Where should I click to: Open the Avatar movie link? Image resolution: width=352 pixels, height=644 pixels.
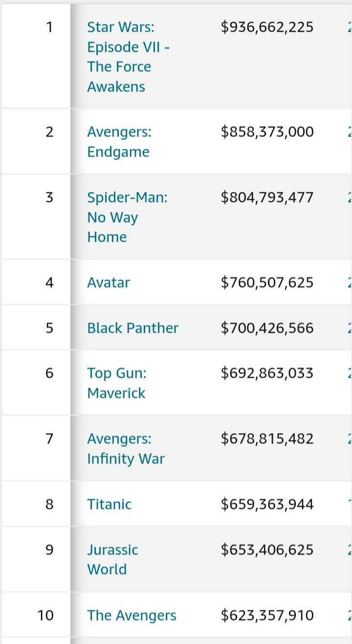[109, 282]
